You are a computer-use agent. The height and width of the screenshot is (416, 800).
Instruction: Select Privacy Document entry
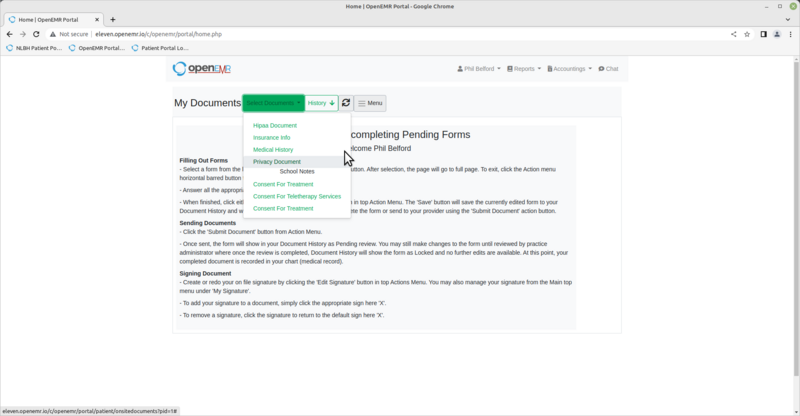(297, 161)
